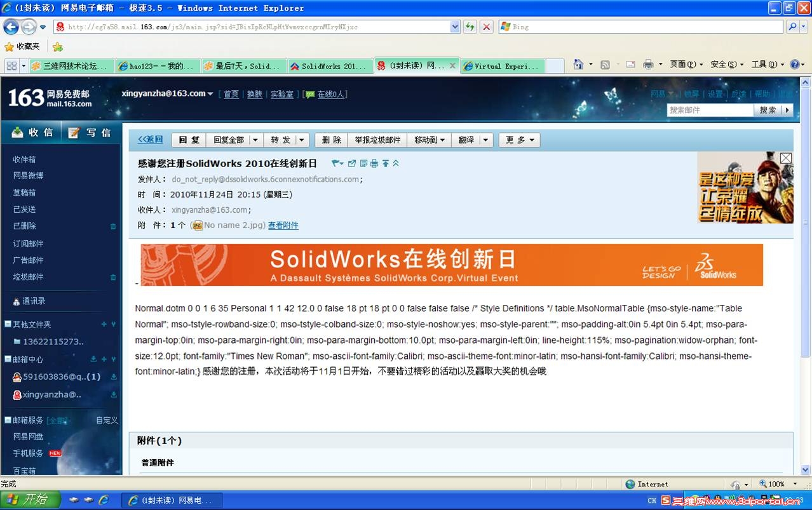This screenshot has width=812, height=510.
Task: Open search options arrow next to 搜索
Action: point(787,110)
